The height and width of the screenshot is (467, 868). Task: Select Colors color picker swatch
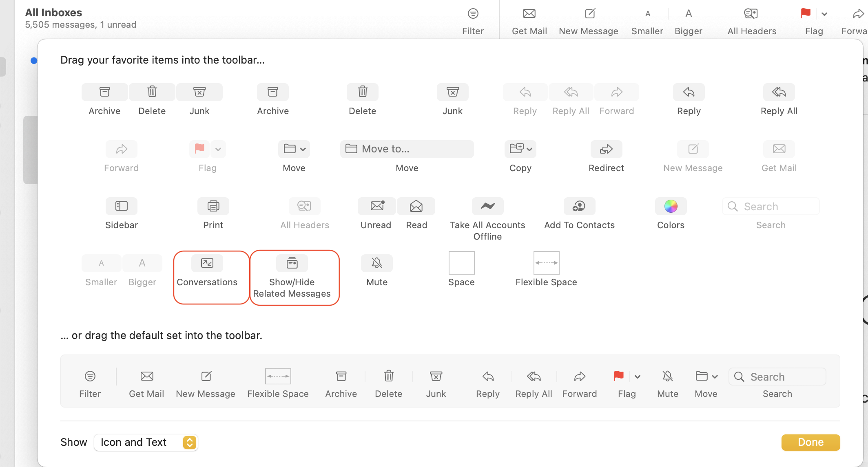(x=671, y=206)
